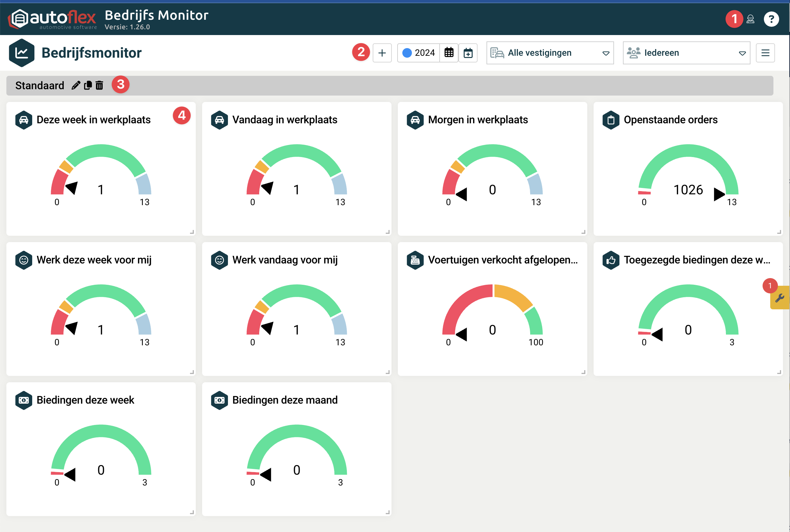Open the hamburger menu button

(765, 53)
